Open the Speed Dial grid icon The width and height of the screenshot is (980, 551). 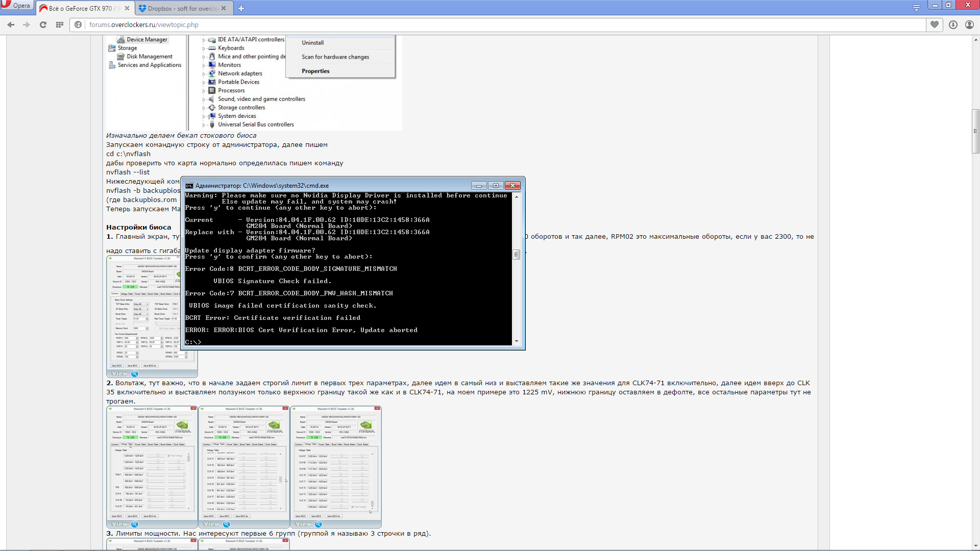(60, 24)
